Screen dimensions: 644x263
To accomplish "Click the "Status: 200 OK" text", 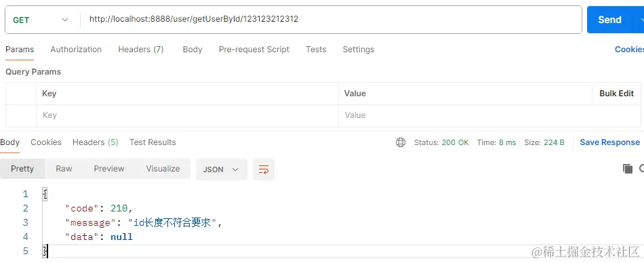I will point(441,142).
